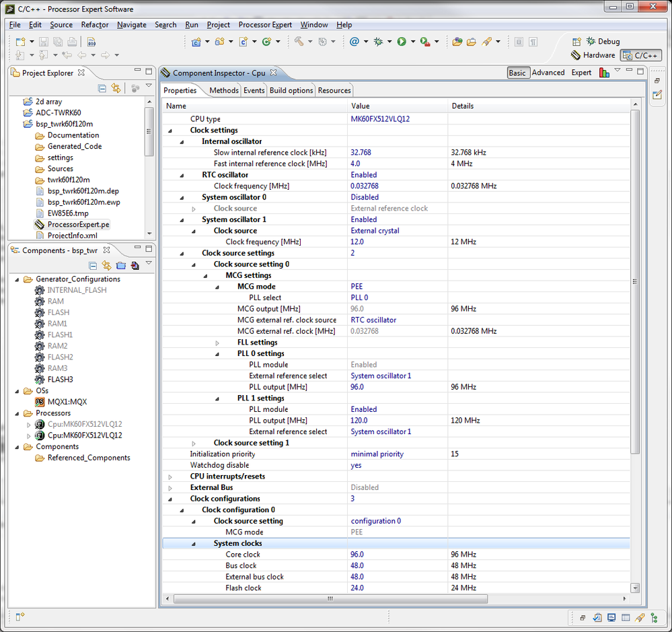Click Watchdog disable yes value
This screenshot has width=672, height=632.
click(356, 465)
